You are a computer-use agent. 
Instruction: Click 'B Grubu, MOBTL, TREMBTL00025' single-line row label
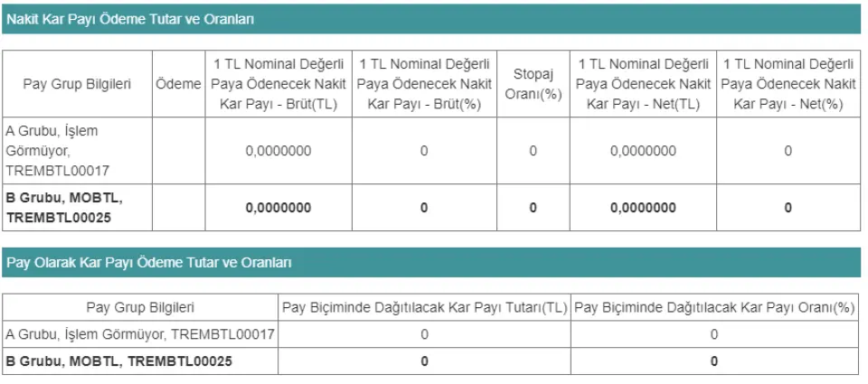(x=119, y=361)
